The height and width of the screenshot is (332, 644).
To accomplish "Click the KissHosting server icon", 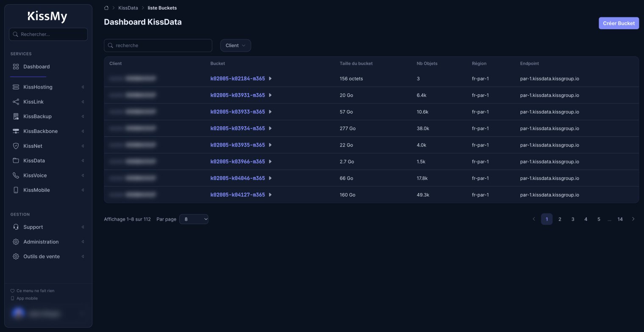I will click(16, 87).
